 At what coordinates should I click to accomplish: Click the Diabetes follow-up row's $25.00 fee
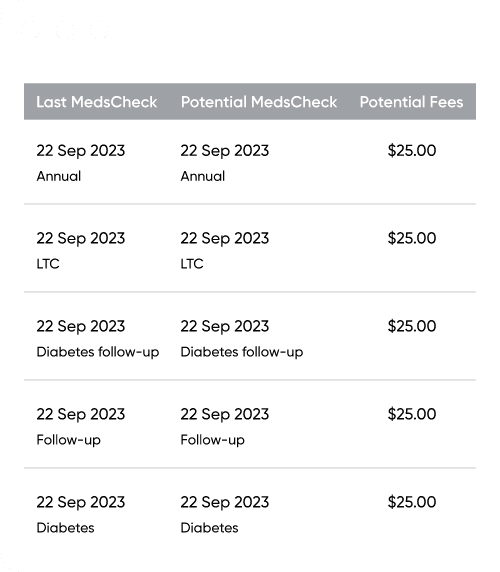point(412,326)
